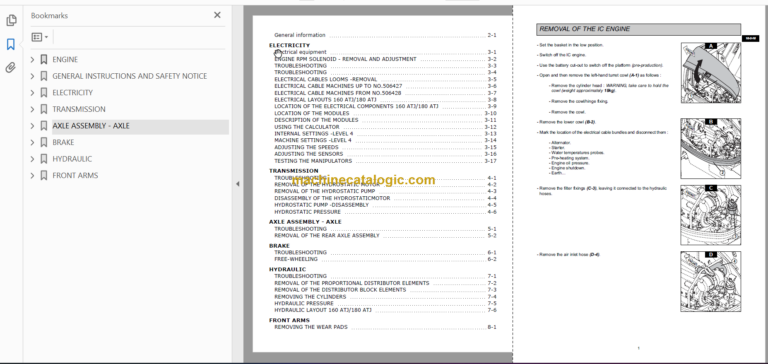
Task: Select the TRANSMISSION bookmark
Action: click(x=79, y=109)
